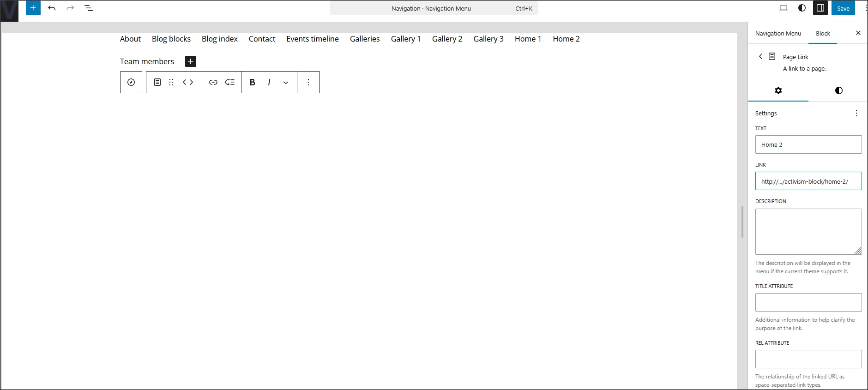Click the link icon in block toolbar
This screenshot has height=390, width=868.
point(213,82)
